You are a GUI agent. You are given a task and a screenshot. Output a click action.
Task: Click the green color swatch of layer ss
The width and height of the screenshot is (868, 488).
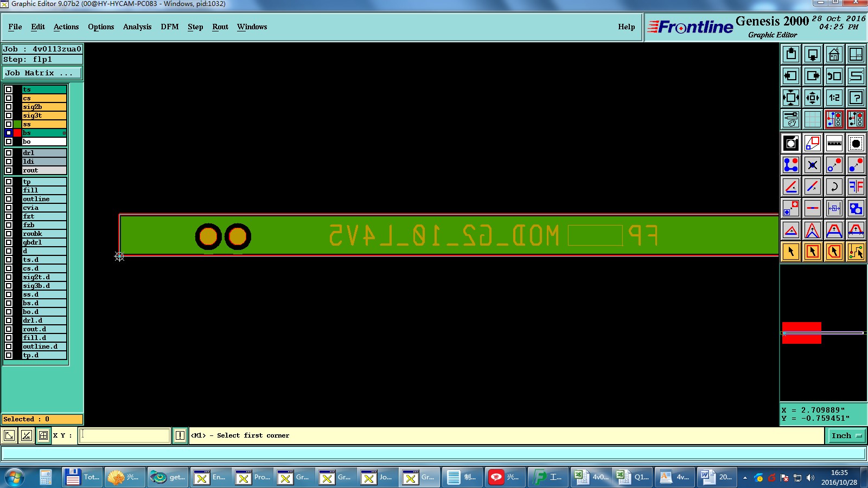pos(17,124)
